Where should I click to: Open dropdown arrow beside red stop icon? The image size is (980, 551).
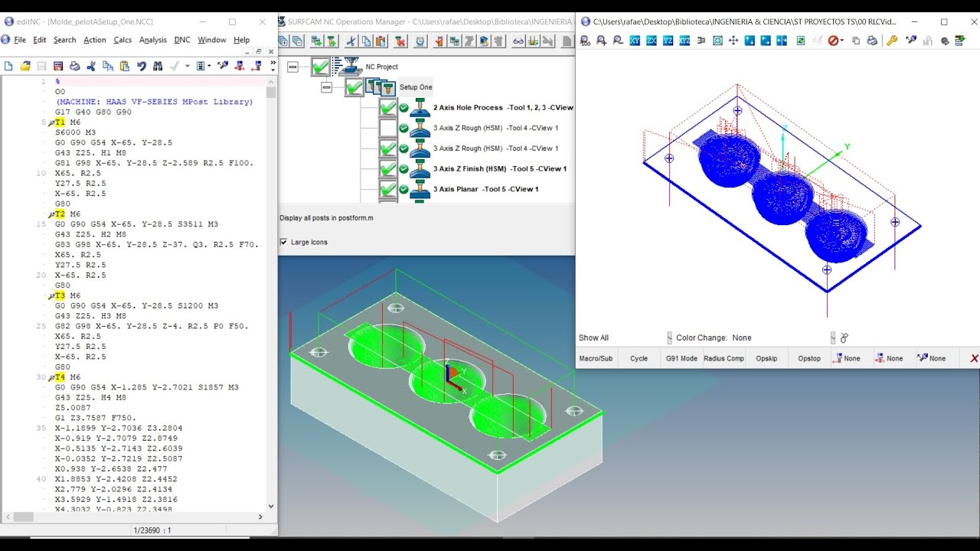click(841, 41)
